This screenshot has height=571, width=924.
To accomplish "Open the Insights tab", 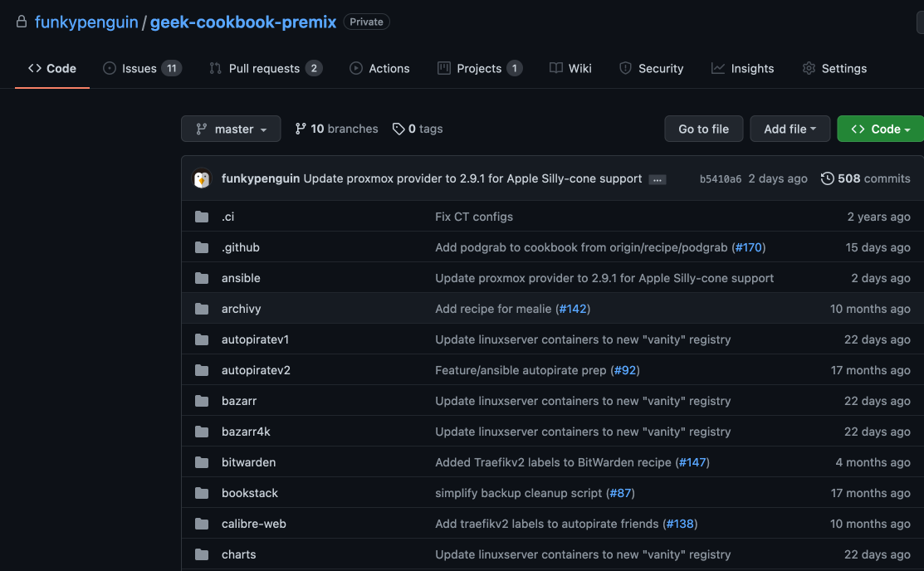I will point(743,69).
